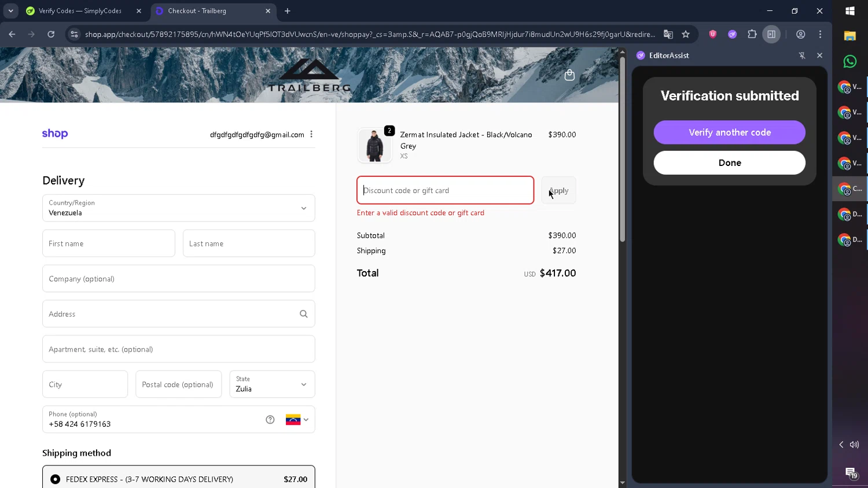Expand hidden system tray icons arrow

(x=841, y=445)
